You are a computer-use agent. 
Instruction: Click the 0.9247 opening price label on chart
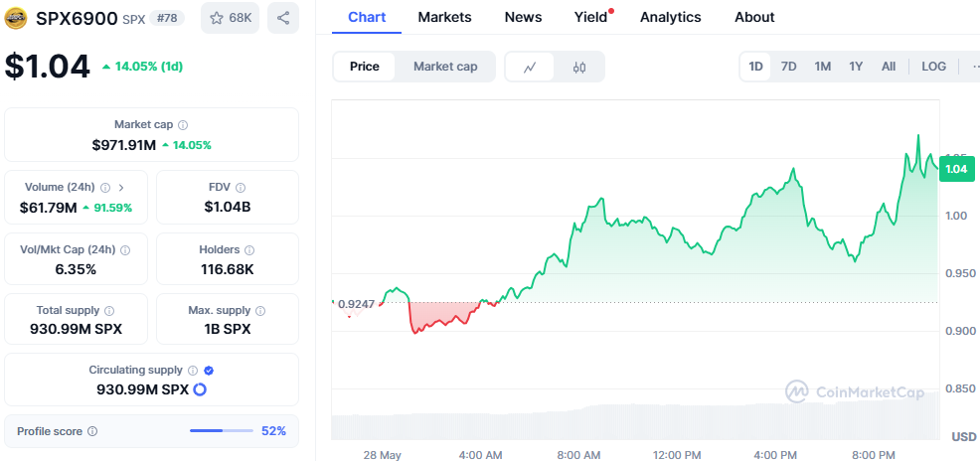(x=356, y=304)
